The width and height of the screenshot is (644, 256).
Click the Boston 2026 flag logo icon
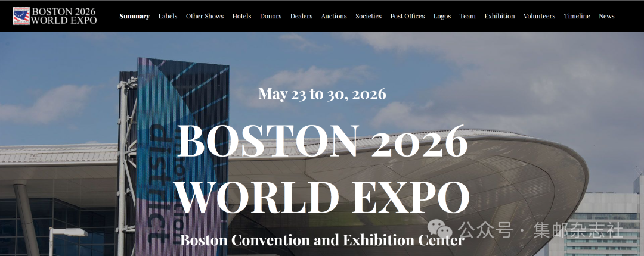click(x=21, y=16)
